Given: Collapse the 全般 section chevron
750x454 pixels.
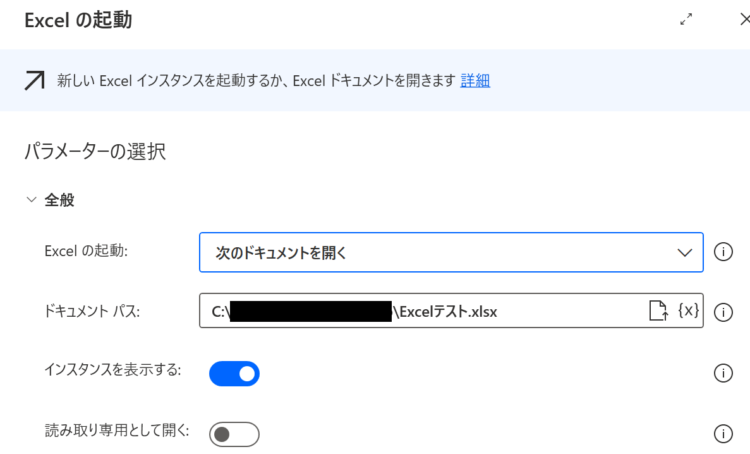Looking at the screenshot, I should click(x=32, y=199).
